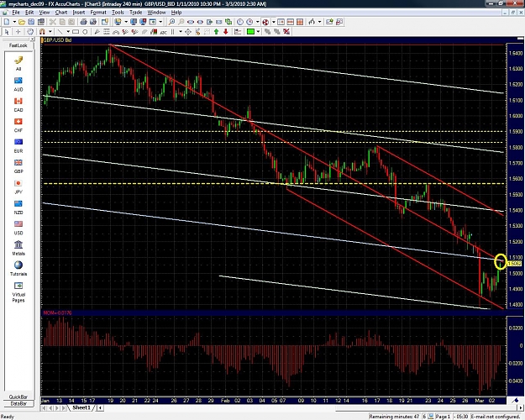Click the New document icon

(x=7, y=22)
